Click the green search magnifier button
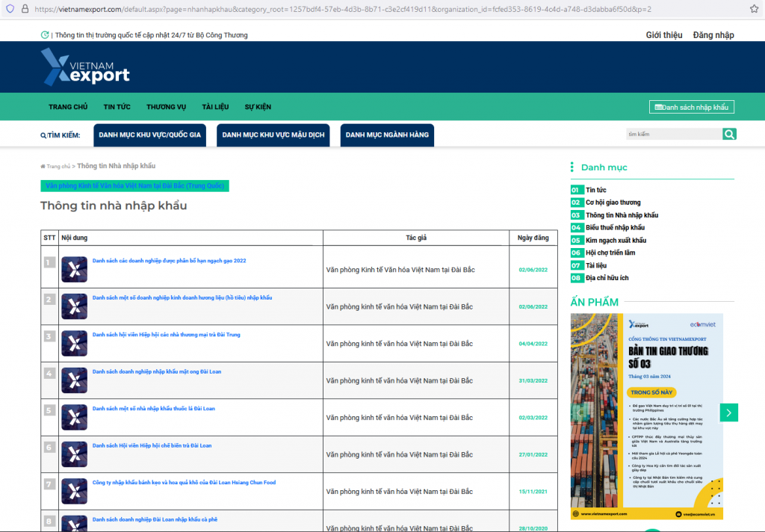The height and width of the screenshot is (532, 765). (729, 134)
